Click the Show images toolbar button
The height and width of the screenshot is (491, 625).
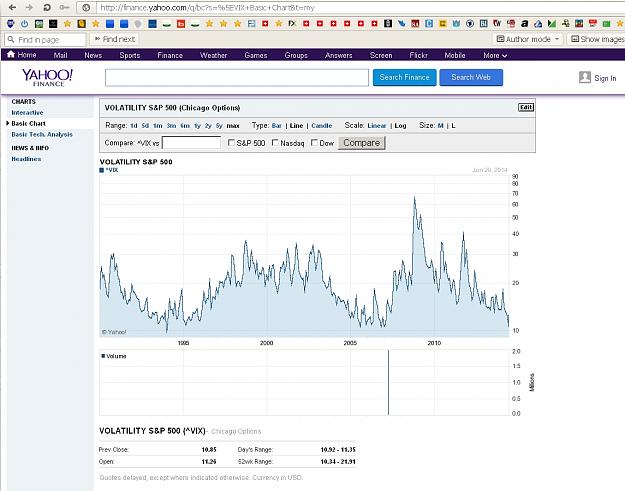pos(597,39)
